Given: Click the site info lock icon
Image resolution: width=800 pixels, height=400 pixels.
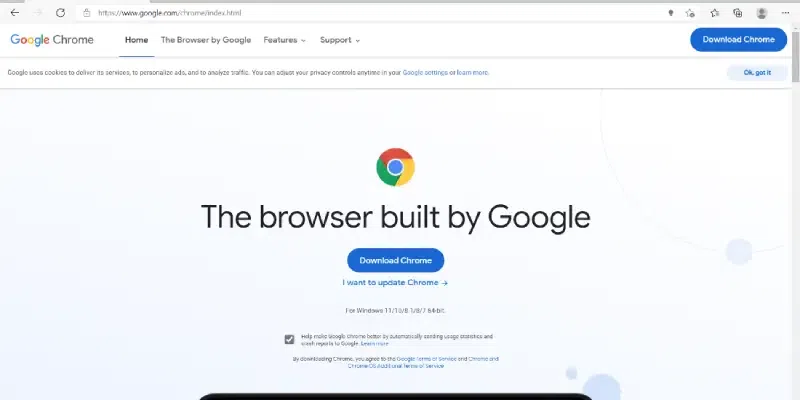Looking at the screenshot, I should click(x=87, y=13).
